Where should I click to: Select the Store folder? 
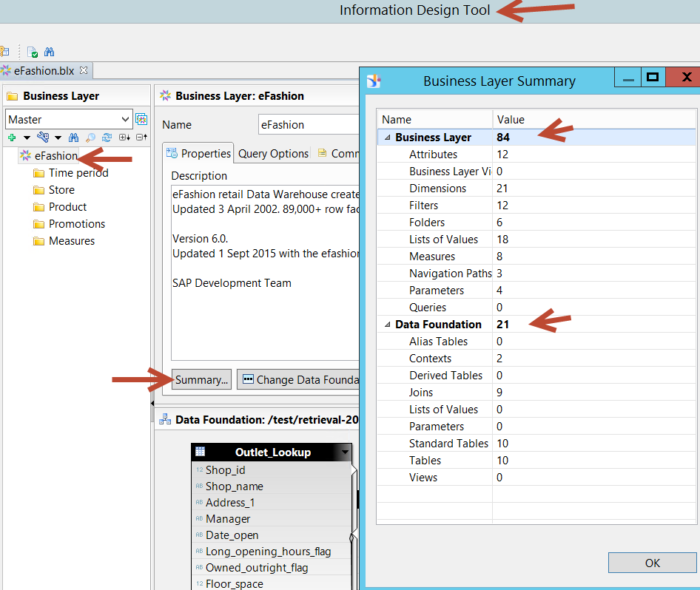[61, 189]
